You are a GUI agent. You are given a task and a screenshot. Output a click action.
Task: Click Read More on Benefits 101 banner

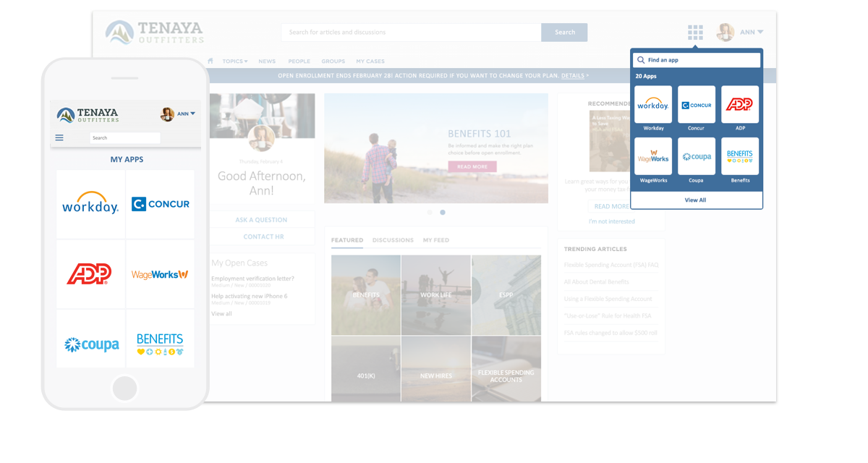click(472, 166)
